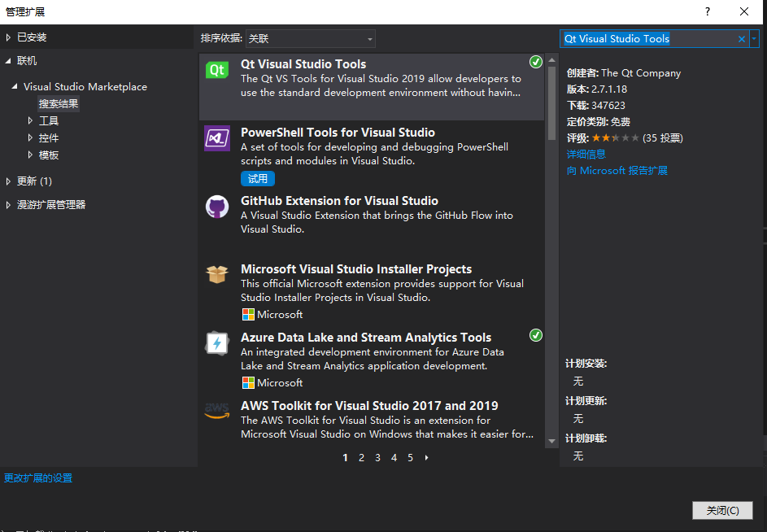The height and width of the screenshot is (532, 767).
Task: Expand the 工具 subcategory
Action: click(30, 120)
